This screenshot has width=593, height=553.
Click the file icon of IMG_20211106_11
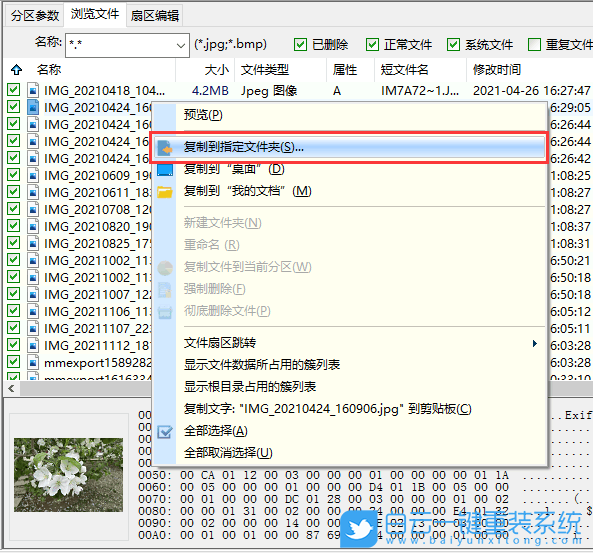(33, 312)
